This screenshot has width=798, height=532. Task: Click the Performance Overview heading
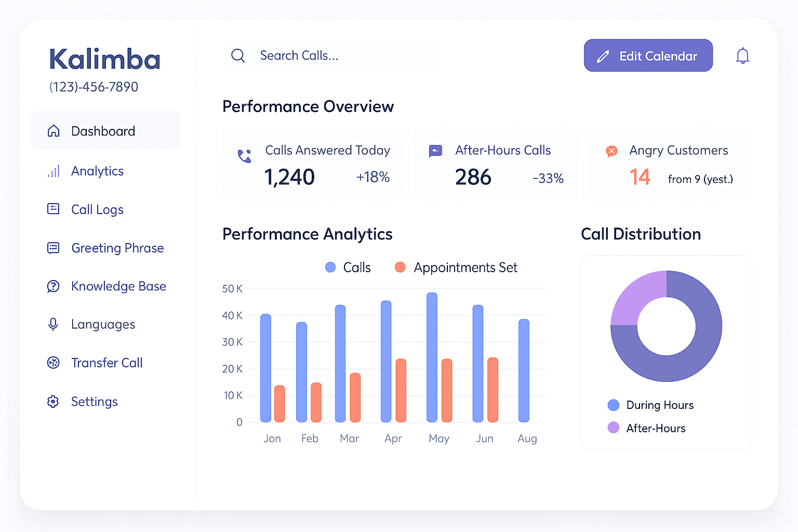point(308,107)
